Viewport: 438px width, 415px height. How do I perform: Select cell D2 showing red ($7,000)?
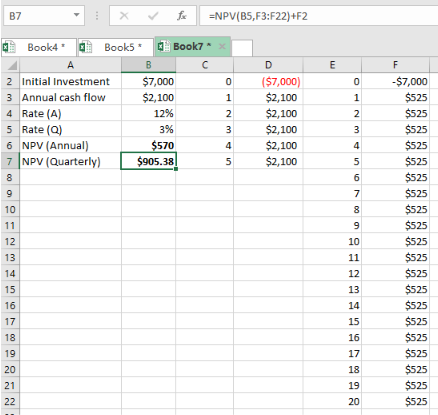268,81
